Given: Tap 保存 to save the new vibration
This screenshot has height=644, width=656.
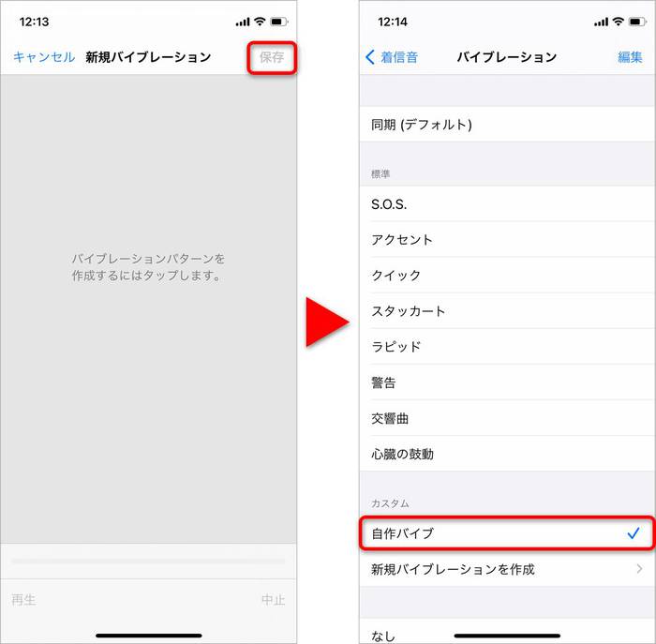Looking at the screenshot, I should pyautogui.click(x=272, y=57).
